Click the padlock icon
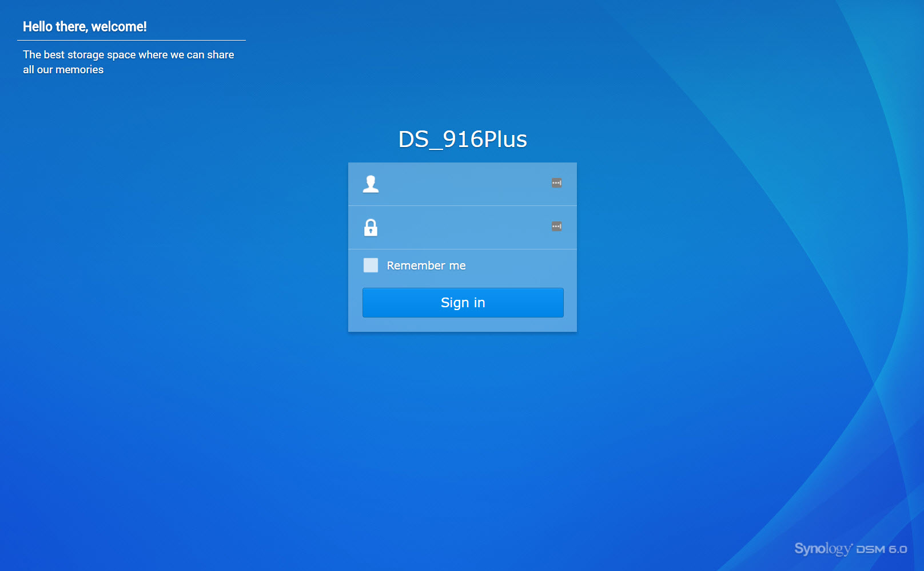The height and width of the screenshot is (571, 924). point(371,227)
